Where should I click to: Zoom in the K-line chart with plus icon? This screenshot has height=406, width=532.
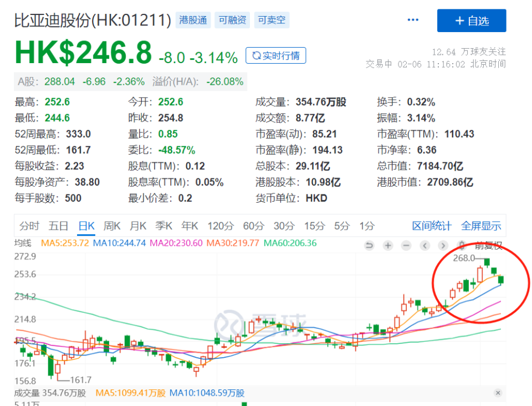[388, 245]
